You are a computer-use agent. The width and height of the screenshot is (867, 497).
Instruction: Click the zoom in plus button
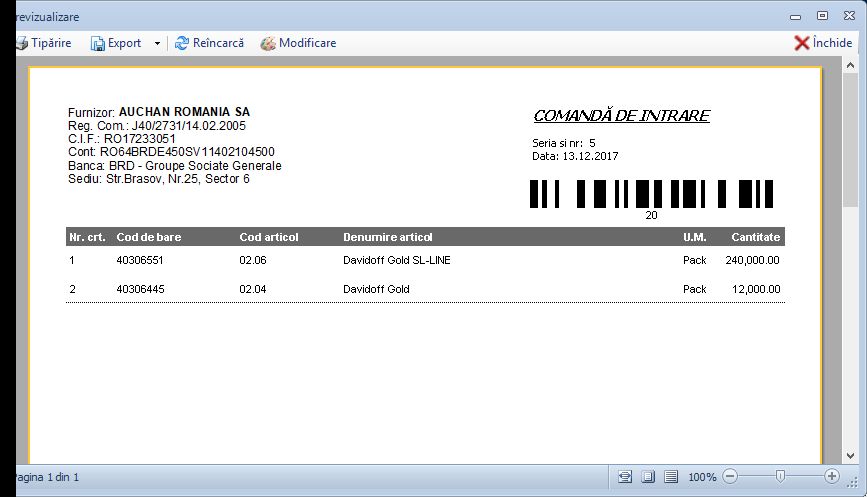click(x=832, y=477)
